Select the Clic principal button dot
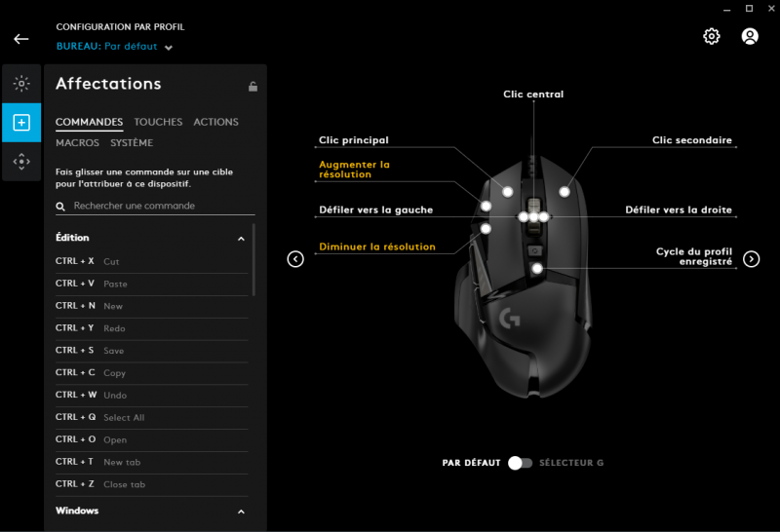Viewport: 780px width, 532px height. [x=507, y=191]
